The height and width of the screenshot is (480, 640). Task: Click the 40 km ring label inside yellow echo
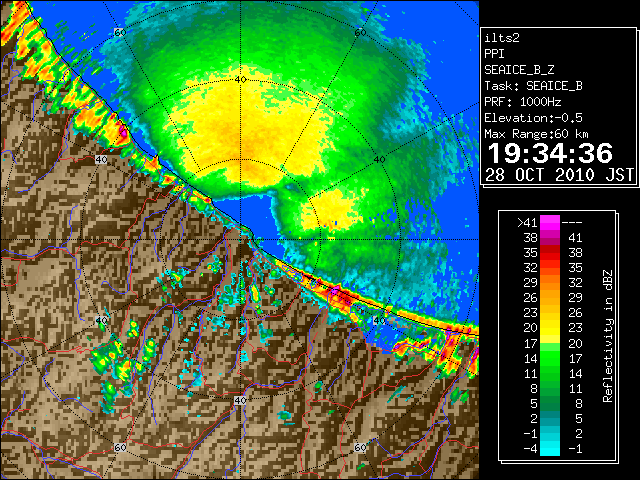pyautogui.click(x=240, y=80)
